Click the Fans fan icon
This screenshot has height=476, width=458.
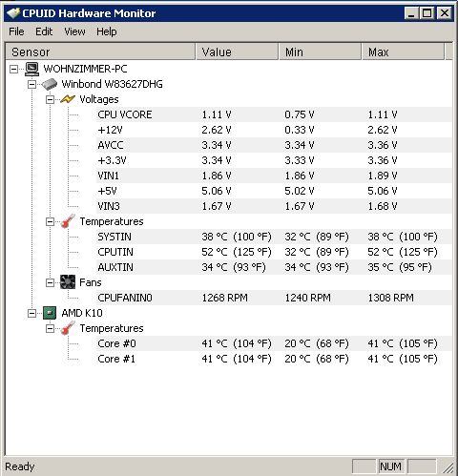(x=68, y=282)
